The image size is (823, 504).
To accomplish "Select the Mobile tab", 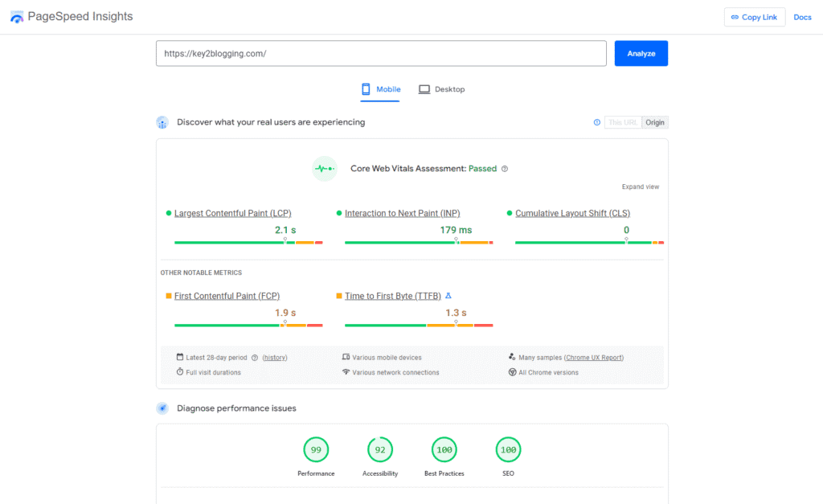I will point(381,89).
